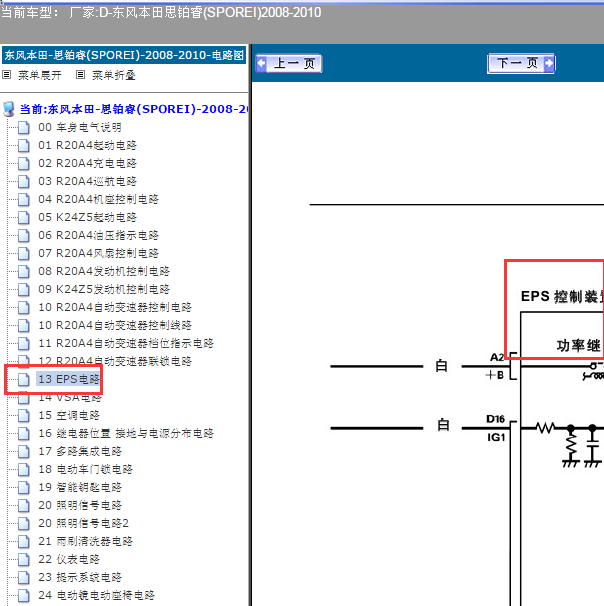
Task: Click the 下一页 next page button
Action: 521,63
